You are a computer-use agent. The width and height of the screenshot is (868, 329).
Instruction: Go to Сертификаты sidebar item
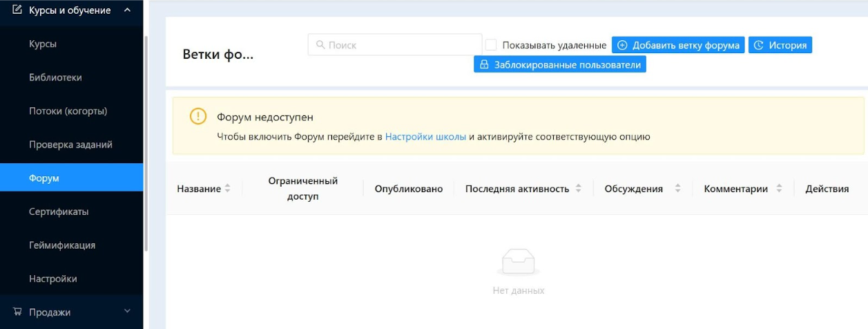click(59, 211)
